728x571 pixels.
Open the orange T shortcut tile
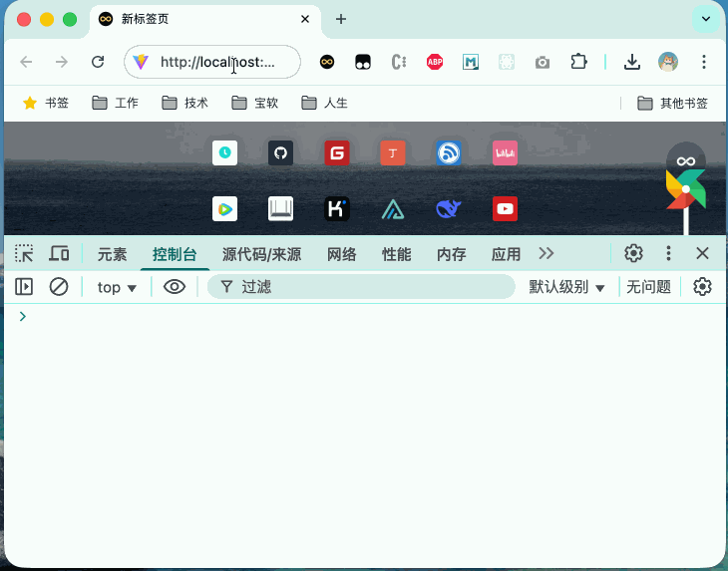click(393, 152)
